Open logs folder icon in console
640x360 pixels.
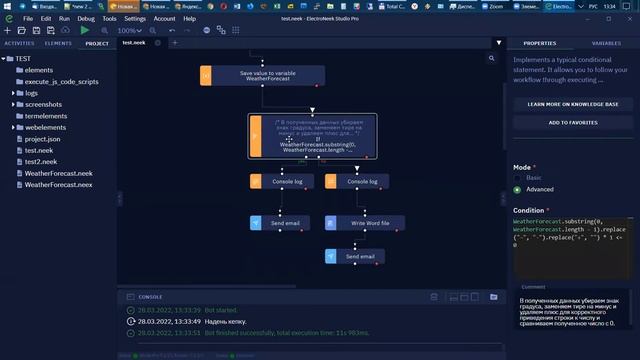pos(493,297)
